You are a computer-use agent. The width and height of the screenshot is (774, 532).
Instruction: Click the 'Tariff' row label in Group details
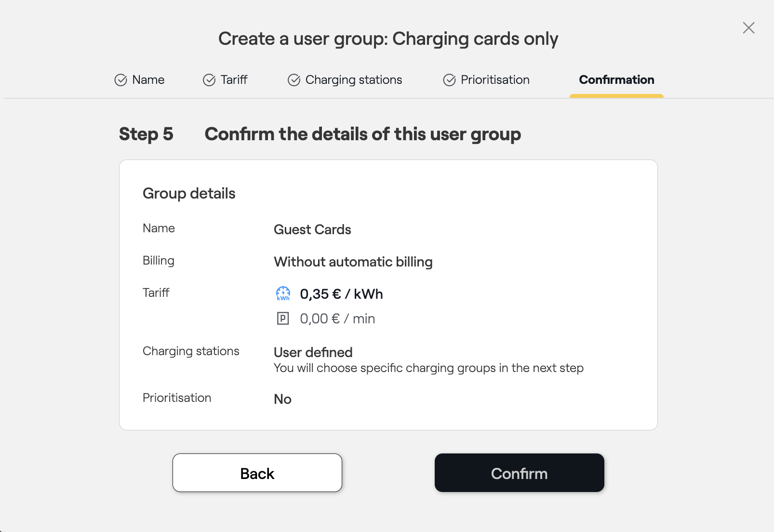click(156, 293)
